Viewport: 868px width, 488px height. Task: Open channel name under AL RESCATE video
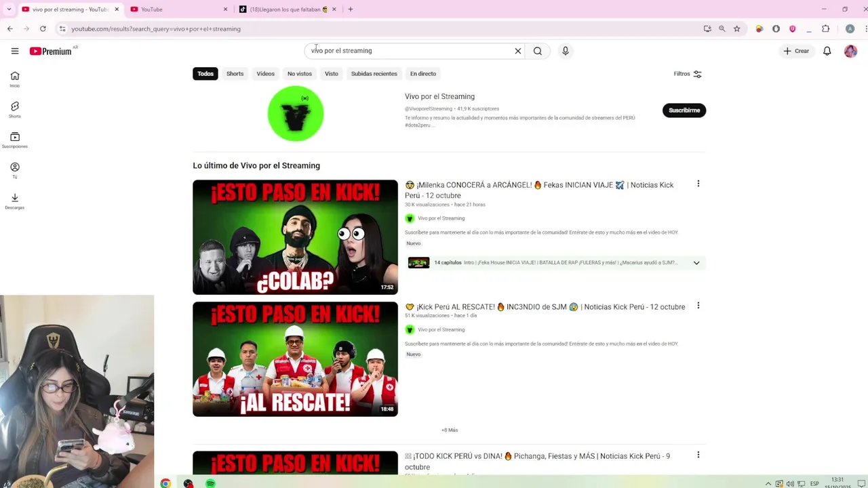pyautogui.click(x=441, y=329)
